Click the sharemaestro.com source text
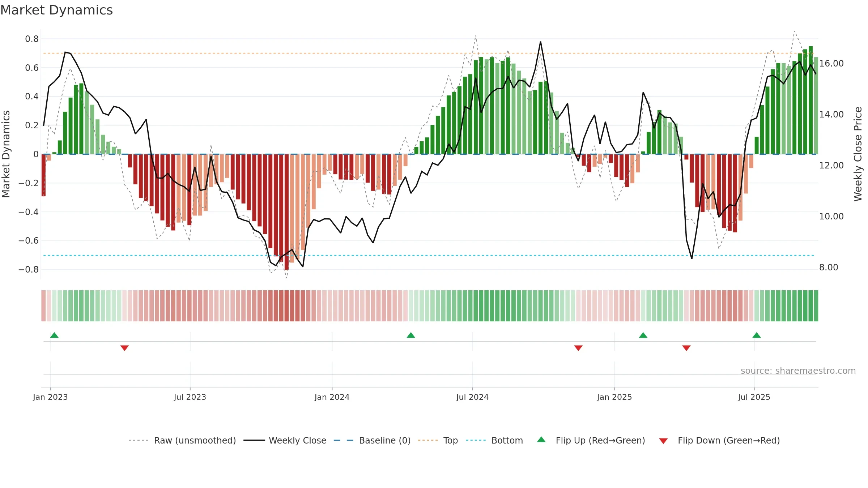The height and width of the screenshot is (488, 868). pos(798,371)
